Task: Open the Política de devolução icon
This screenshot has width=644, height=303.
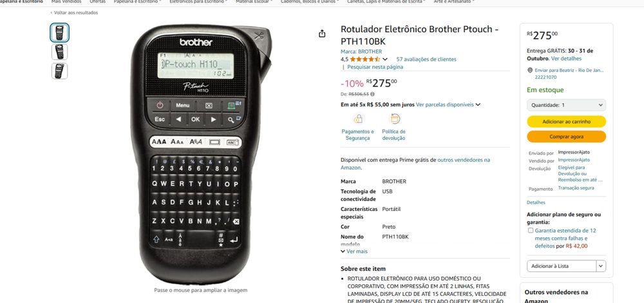Action: (x=394, y=119)
